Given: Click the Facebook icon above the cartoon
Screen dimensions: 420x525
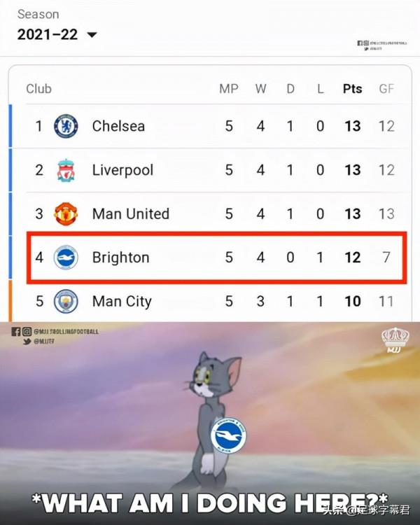Looking at the screenshot, I should [x=15, y=331].
